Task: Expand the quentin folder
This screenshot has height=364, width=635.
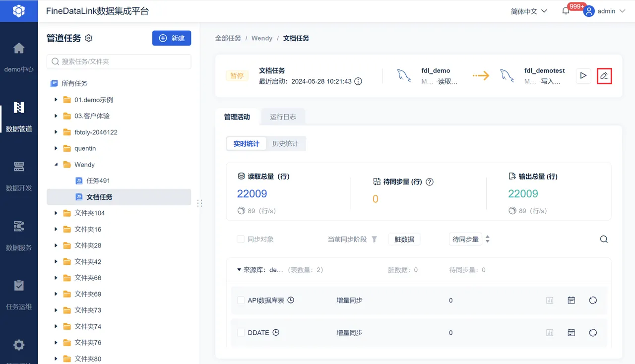Action: coord(56,148)
